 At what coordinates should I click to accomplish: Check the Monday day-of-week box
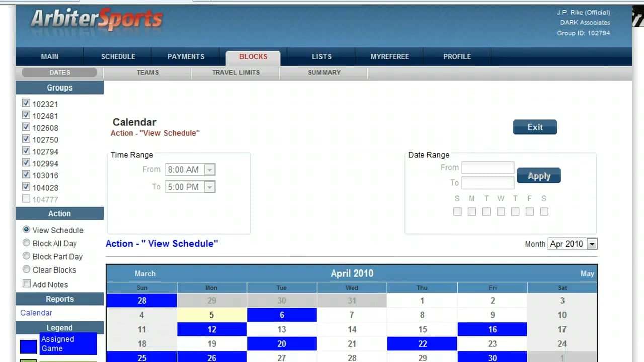coord(472,212)
